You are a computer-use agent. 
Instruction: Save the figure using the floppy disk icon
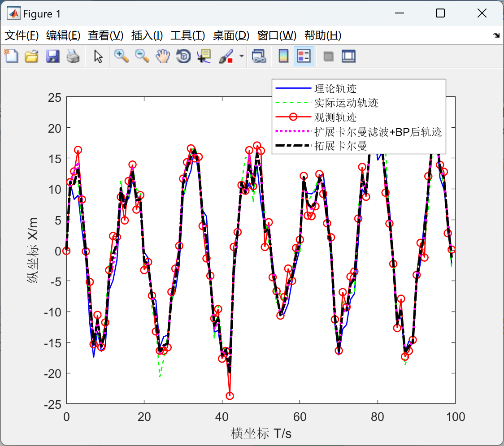52,56
